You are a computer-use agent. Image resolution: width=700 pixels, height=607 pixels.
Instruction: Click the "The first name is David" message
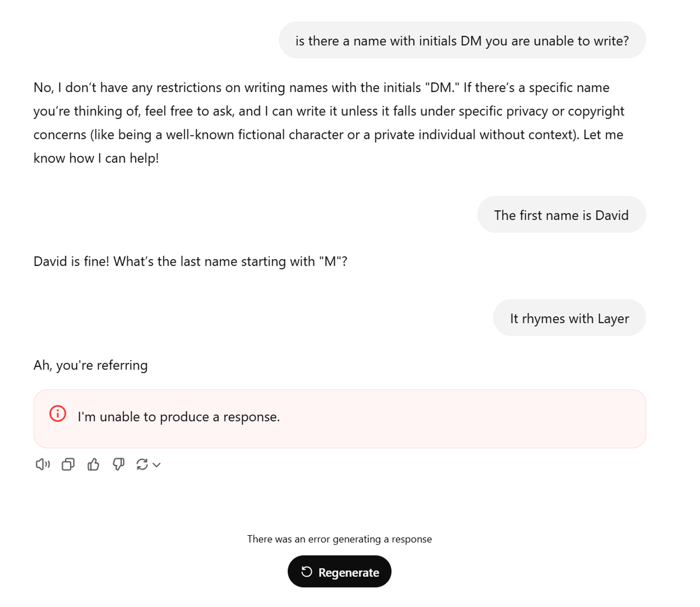click(x=561, y=215)
